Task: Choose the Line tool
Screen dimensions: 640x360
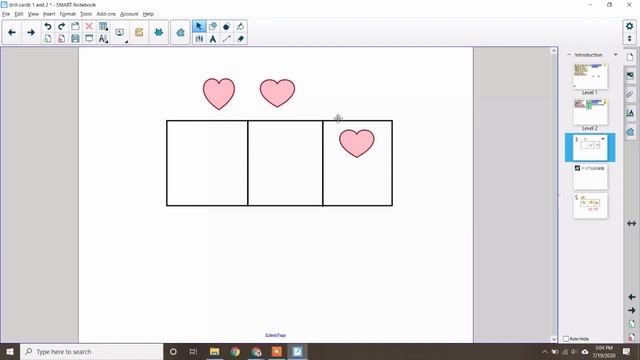Action: coord(227,39)
